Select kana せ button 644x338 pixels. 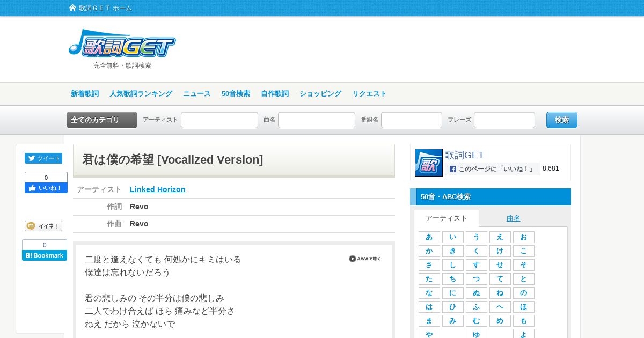click(x=500, y=265)
